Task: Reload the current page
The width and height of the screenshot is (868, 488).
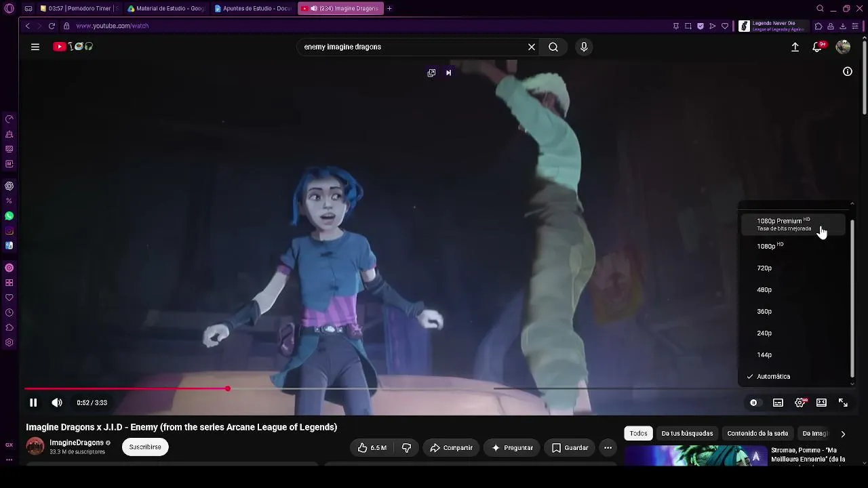Action: [52, 26]
